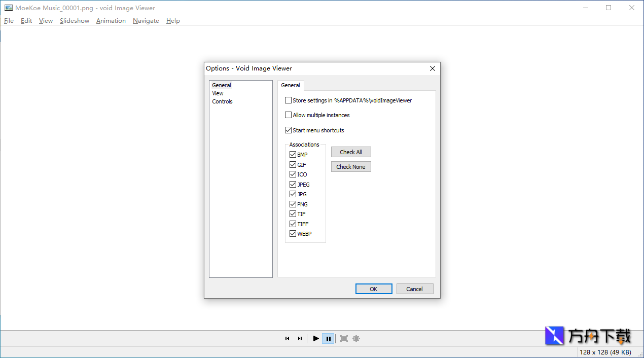Click the actual size icon

356,339
